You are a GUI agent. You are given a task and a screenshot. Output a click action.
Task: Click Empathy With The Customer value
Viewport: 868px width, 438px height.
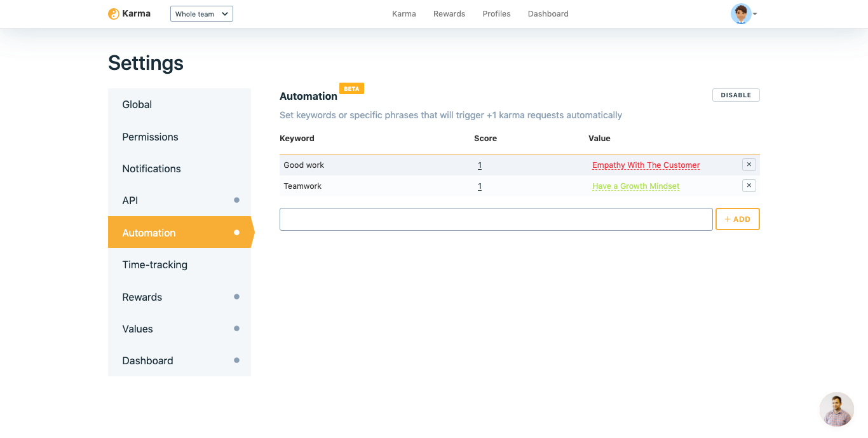click(646, 165)
